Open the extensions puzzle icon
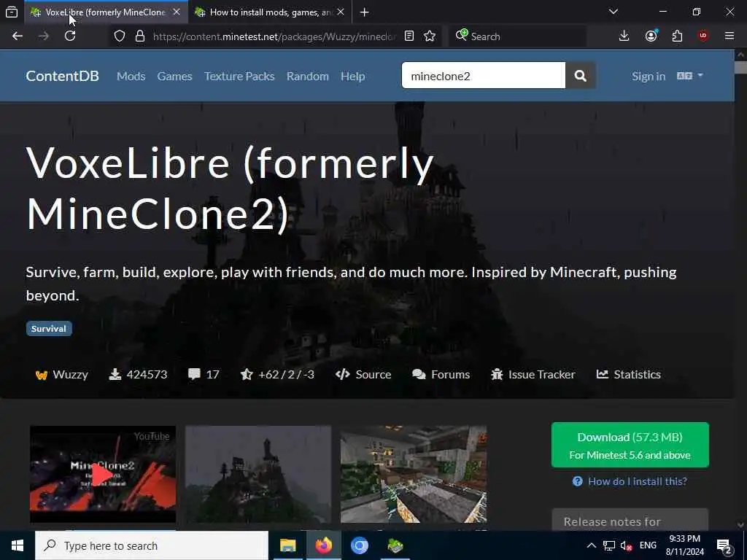Image resolution: width=747 pixels, height=560 pixels. 677,36
